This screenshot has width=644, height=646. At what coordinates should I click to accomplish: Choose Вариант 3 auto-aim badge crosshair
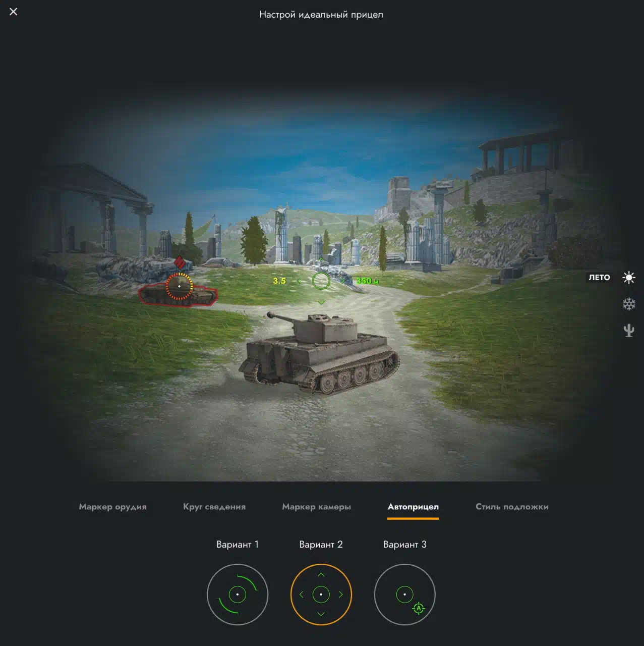(x=405, y=595)
